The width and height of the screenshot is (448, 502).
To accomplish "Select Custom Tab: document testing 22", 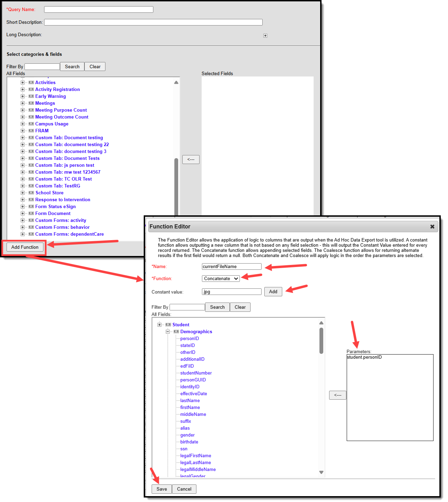I will click(x=72, y=144).
